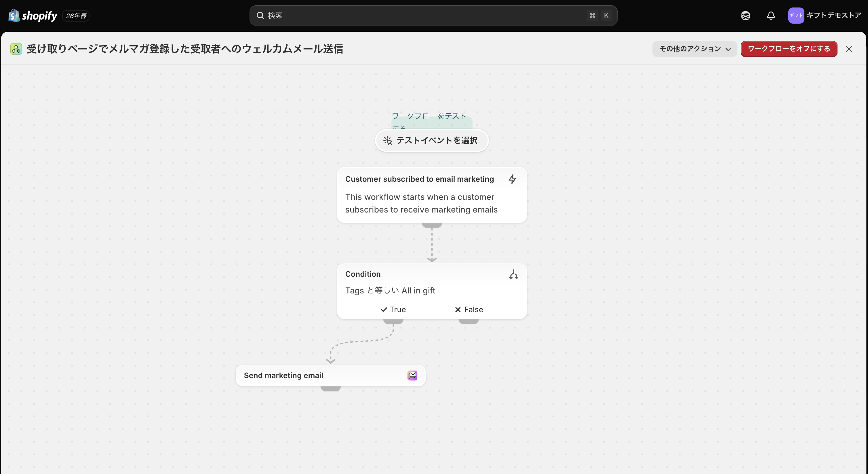Open notifications bell
Screen dimensions: 868x474
771,16
